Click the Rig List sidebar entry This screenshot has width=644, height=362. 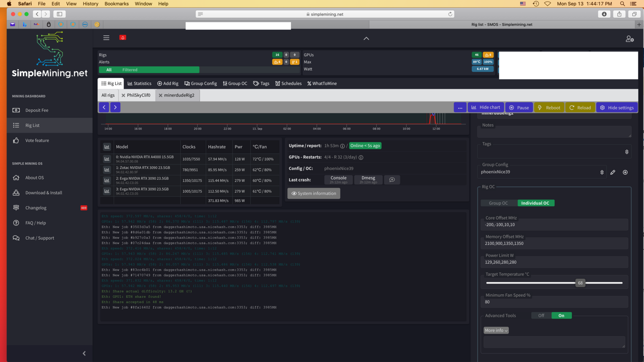click(50, 125)
